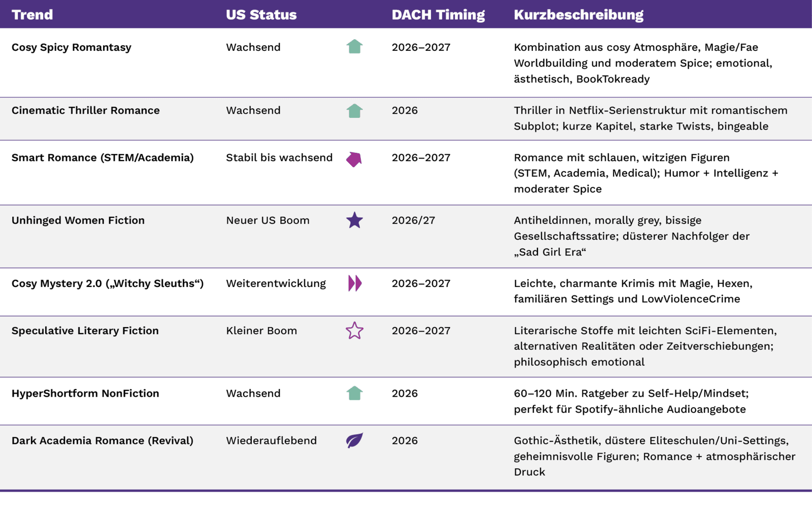This screenshot has height=516, width=812.
Task: Click the Neuer US Boom status text
Action: [x=267, y=220]
